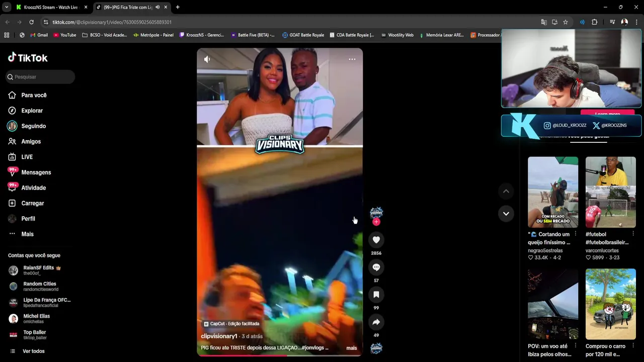Image resolution: width=644 pixels, height=362 pixels.
Task: Go to next video with down arrow
Action: coord(506,214)
